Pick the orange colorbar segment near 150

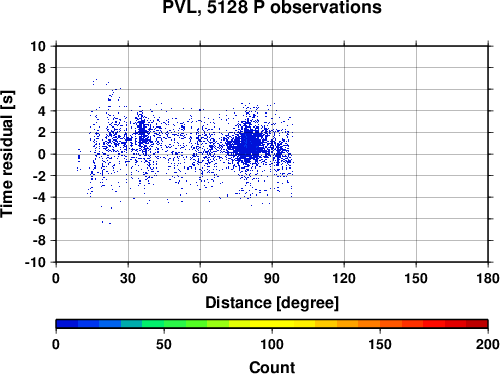pyautogui.click(x=369, y=324)
